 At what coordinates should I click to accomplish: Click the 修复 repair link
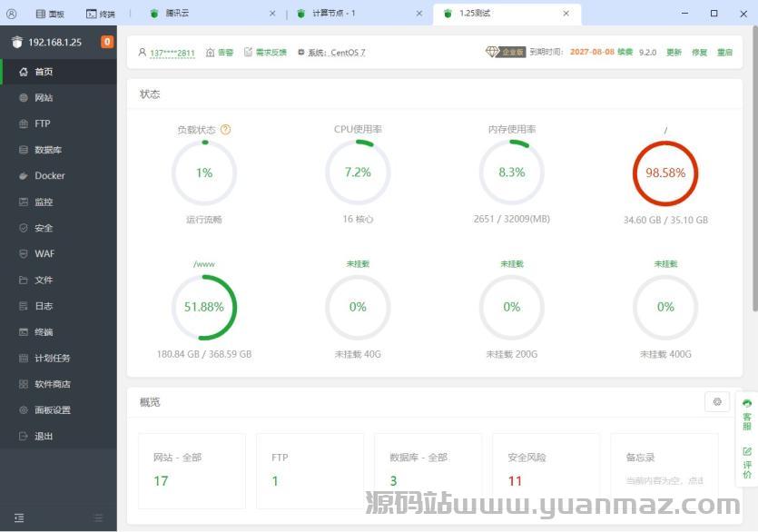[699, 53]
